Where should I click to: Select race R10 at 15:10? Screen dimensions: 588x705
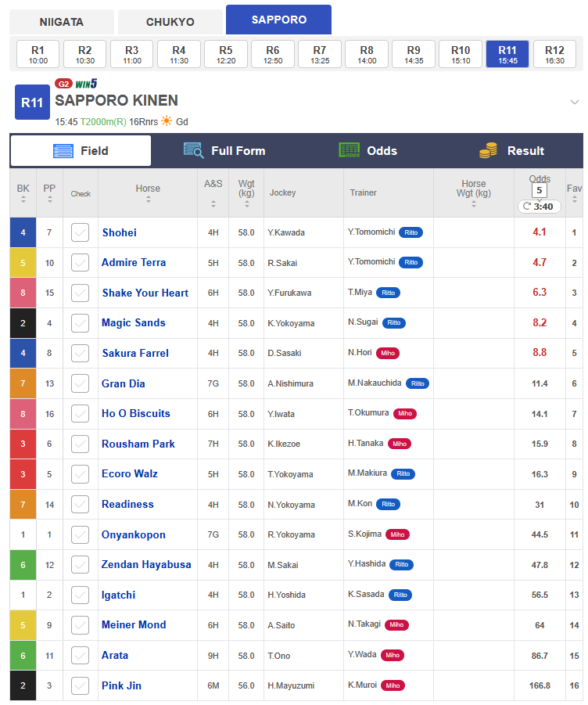461,55
